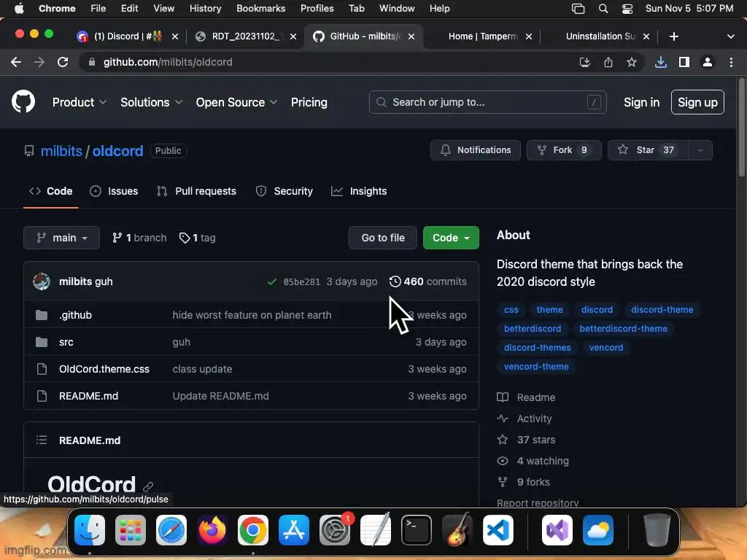
Task: Reload the page with the refresh icon
Action: coord(63,62)
